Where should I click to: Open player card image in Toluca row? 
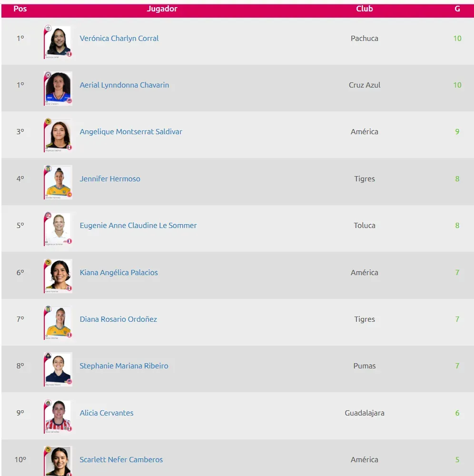point(58,228)
